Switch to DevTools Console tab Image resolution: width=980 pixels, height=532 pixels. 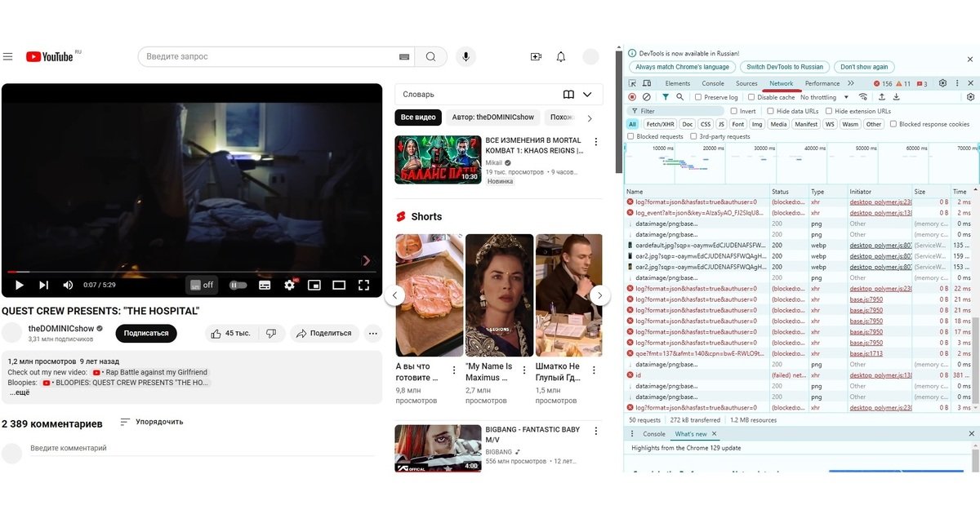tap(713, 83)
